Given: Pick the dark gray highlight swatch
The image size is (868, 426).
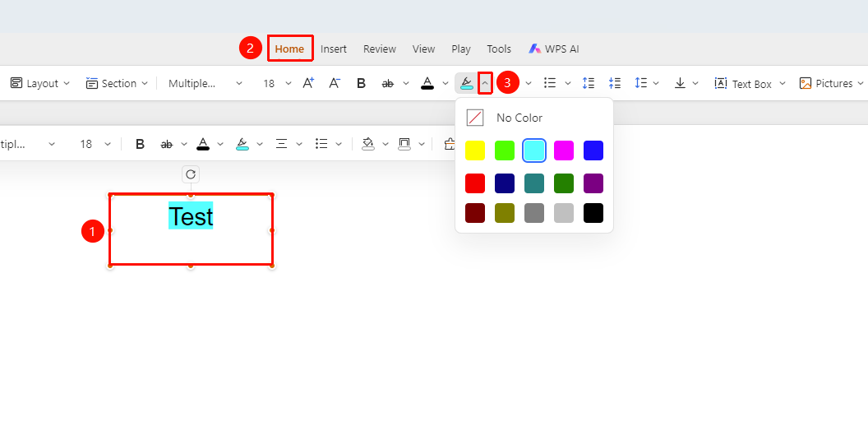Looking at the screenshot, I should [x=534, y=213].
